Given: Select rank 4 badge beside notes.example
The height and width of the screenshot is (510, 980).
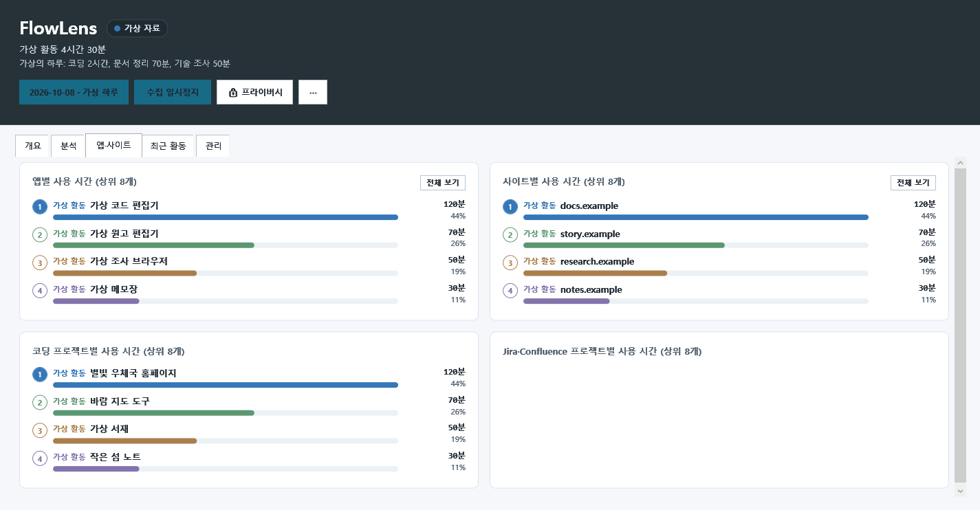Looking at the screenshot, I should coord(510,291).
